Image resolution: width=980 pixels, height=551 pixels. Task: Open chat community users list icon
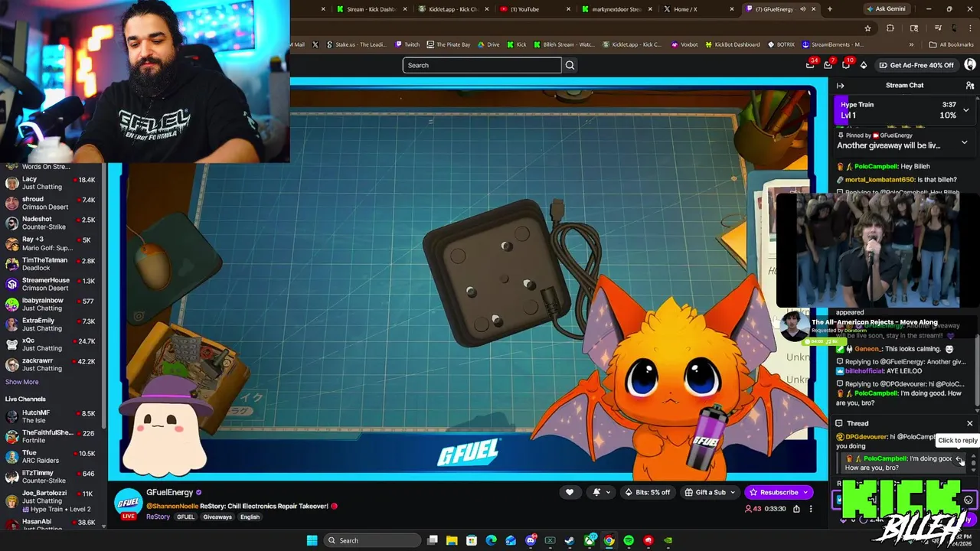tap(970, 86)
